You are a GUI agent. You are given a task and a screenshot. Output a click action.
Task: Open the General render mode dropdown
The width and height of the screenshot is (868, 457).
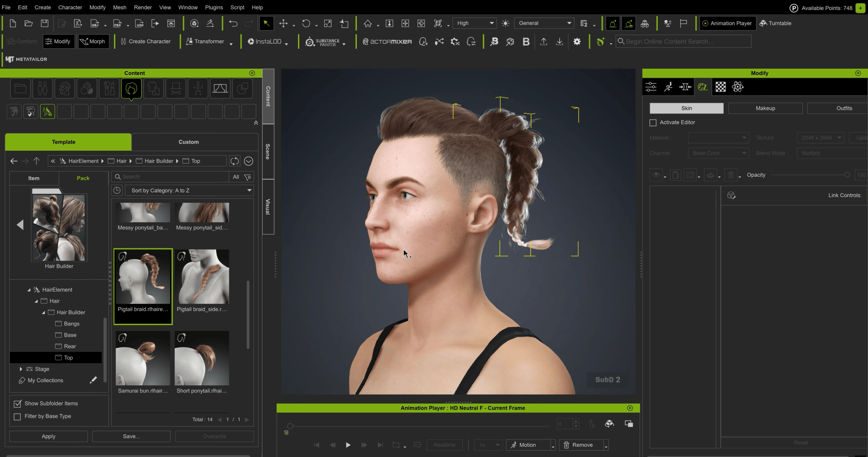[x=544, y=23]
